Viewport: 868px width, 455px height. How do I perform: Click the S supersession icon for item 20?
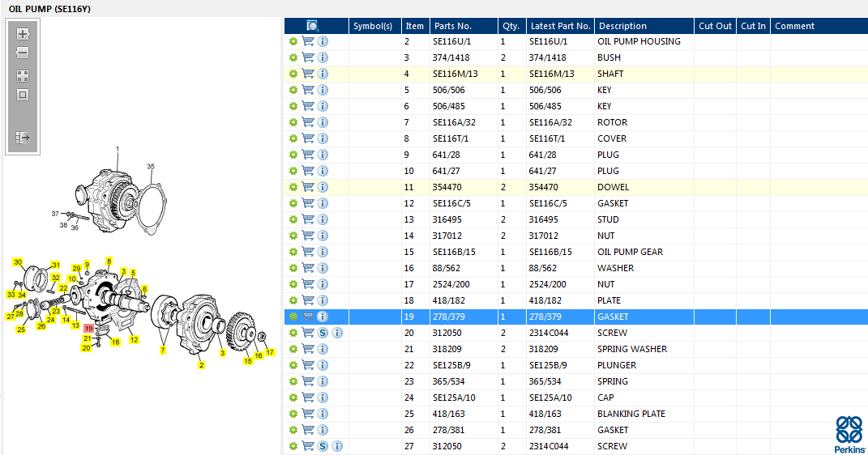[323, 333]
